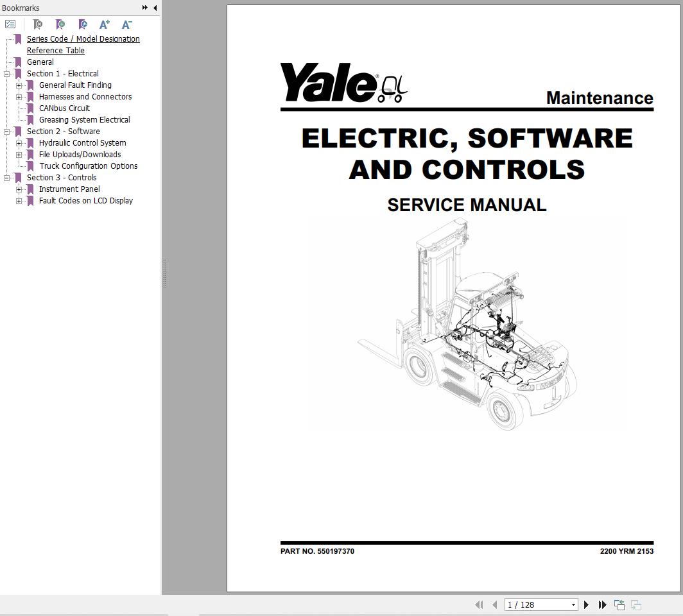Select the CANbus Circuit bookmark
The width and height of the screenshot is (683, 616).
pyautogui.click(x=64, y=108)
